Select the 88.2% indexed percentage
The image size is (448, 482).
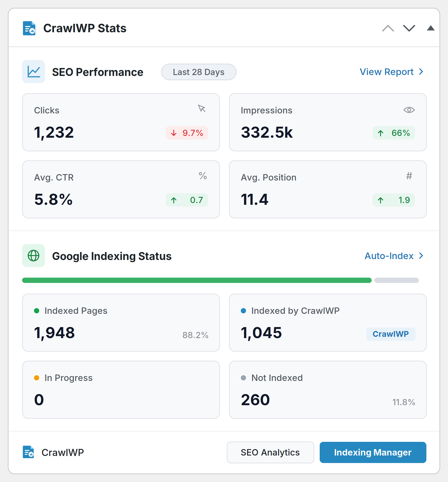pos(195,335)
